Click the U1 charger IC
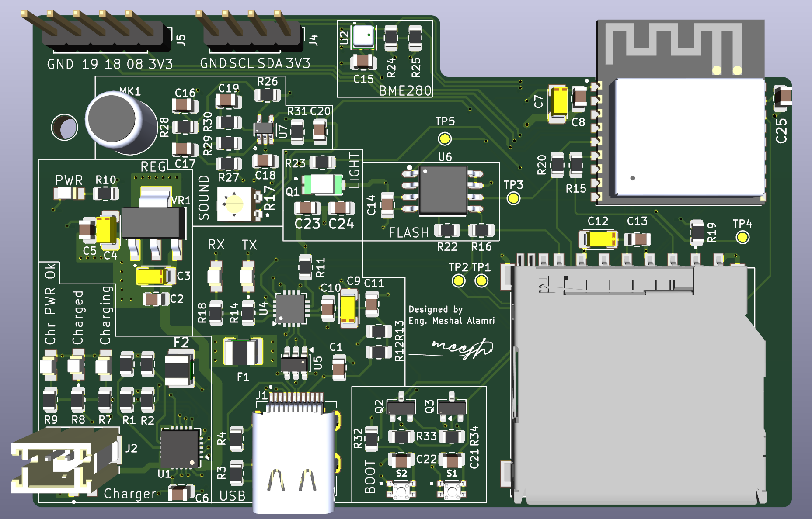Image resolution: width=812 pixels, height=519 pixels. (x=181, y=449)
